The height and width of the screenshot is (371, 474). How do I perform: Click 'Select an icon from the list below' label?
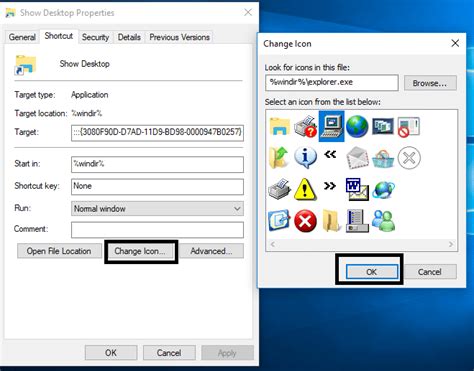(x=322, y=102)
